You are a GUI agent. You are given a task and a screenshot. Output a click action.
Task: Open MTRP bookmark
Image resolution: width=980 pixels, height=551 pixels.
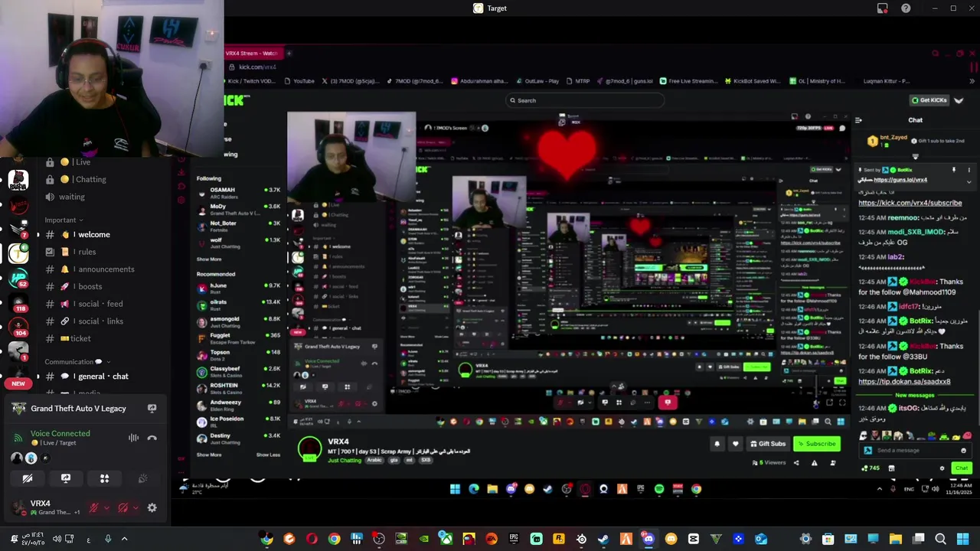pyautogui.click(x=578, y=81)
